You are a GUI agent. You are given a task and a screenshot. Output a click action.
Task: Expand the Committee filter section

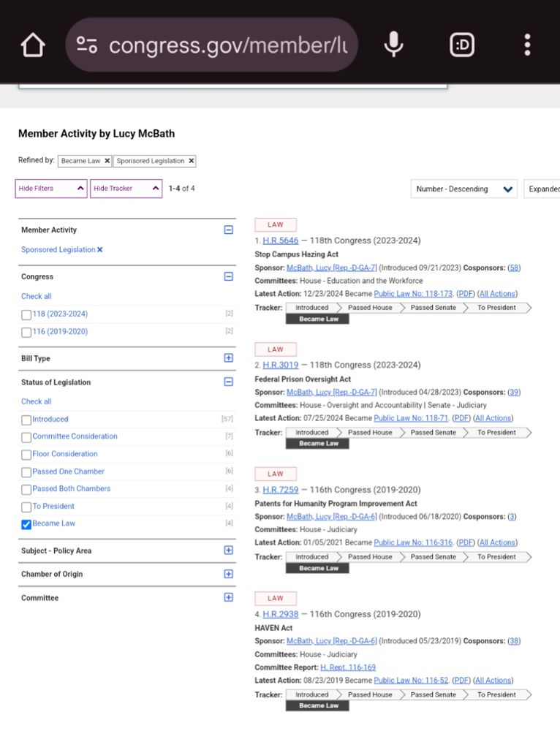(229, 597)
